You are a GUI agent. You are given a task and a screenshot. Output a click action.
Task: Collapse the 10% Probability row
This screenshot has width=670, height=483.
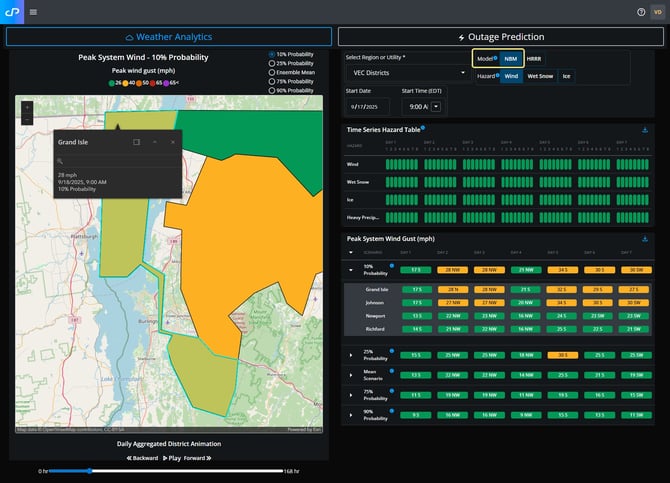point(351,270)
